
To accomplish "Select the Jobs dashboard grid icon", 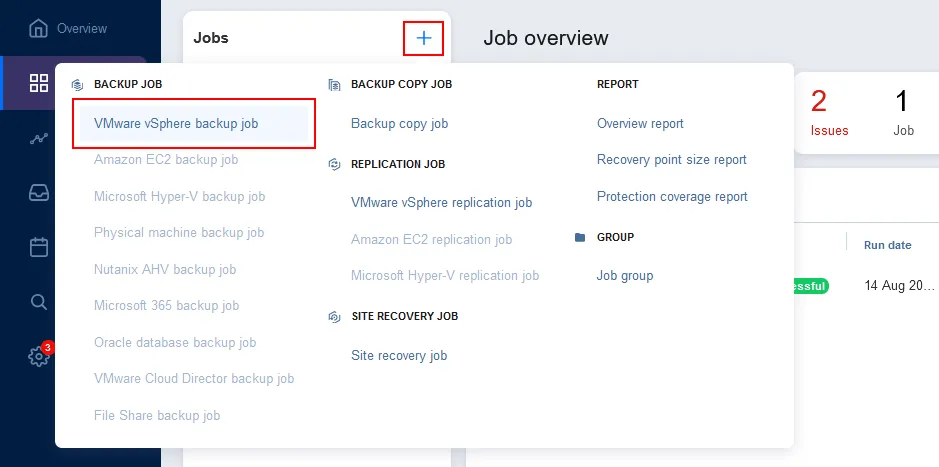I will coord(39,83).
